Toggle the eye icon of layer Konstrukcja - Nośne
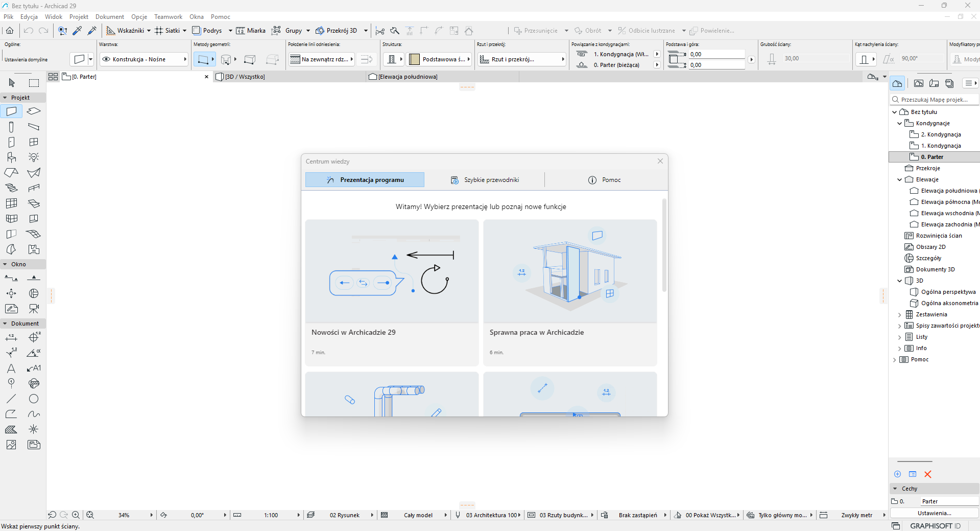Screen dimensions: 980x531 point(106,59)
